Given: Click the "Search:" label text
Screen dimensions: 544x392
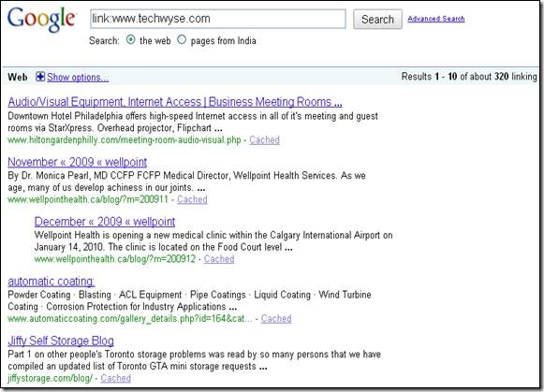Looking at the screenshot, I should point(104,40).
